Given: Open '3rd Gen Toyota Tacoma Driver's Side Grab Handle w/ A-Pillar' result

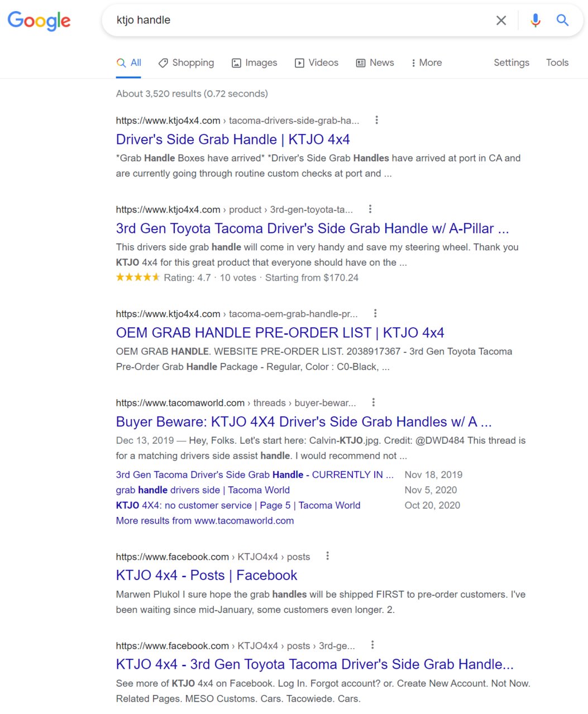Looking at the screenshot, I should pos(313,229).
